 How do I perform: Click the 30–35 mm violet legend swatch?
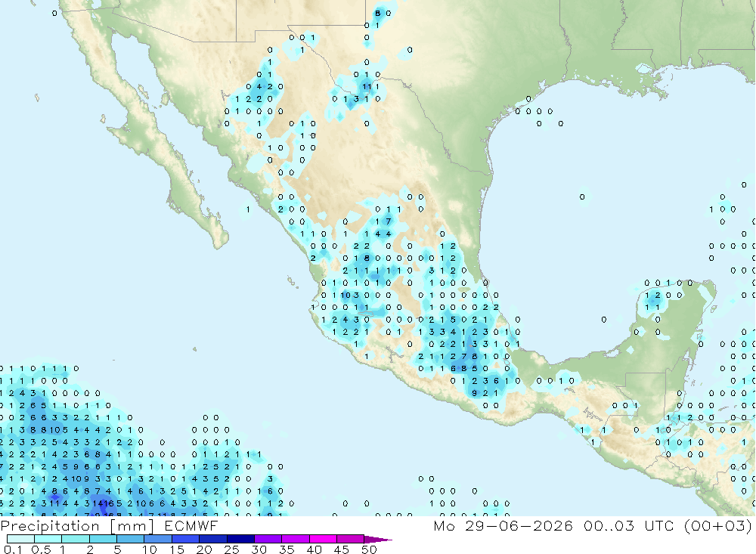[268, 539]
